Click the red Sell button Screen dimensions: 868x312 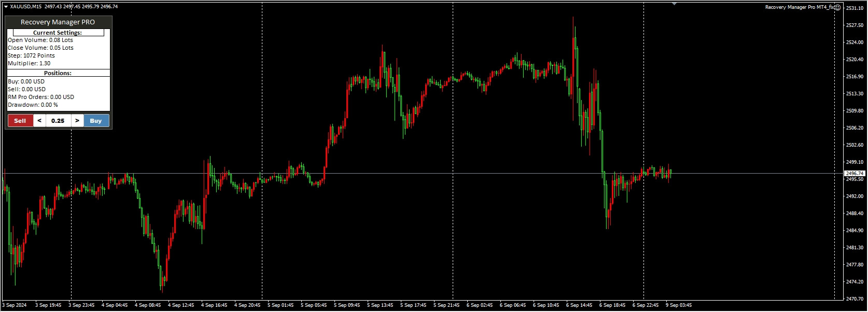pos(20,121)
